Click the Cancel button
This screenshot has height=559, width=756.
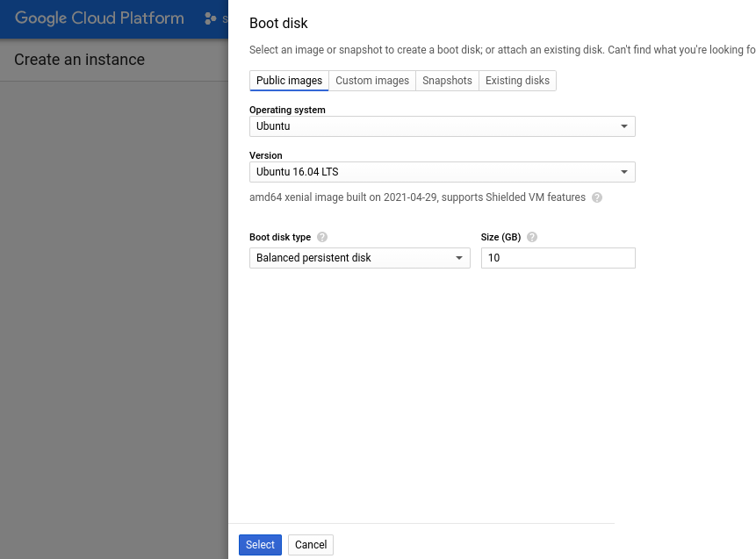(311, 545)
